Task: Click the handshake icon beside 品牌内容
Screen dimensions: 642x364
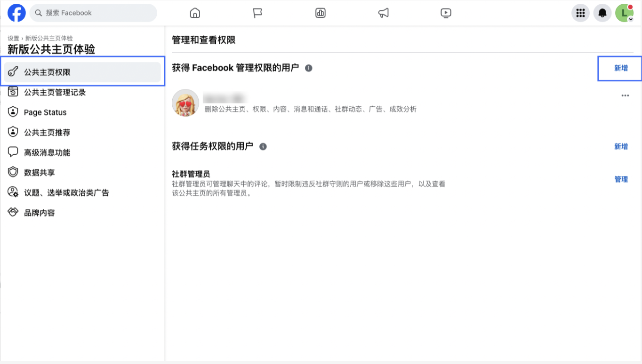Action: point(13,212)
